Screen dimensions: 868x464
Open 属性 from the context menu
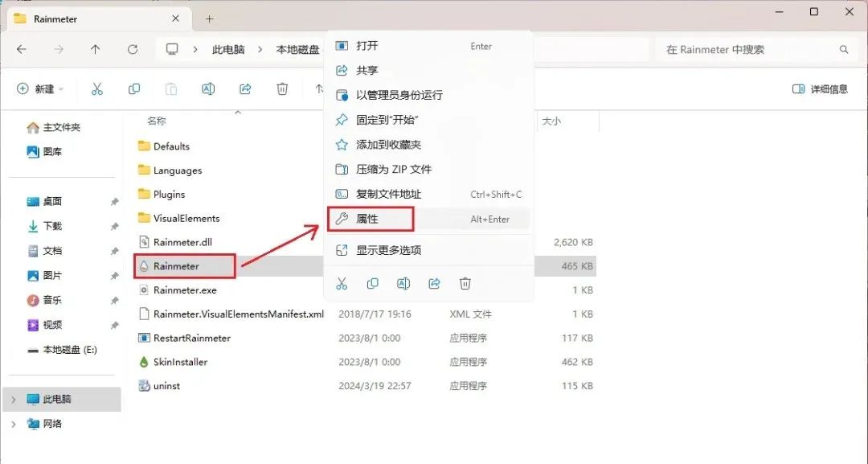tap(428, 220)
